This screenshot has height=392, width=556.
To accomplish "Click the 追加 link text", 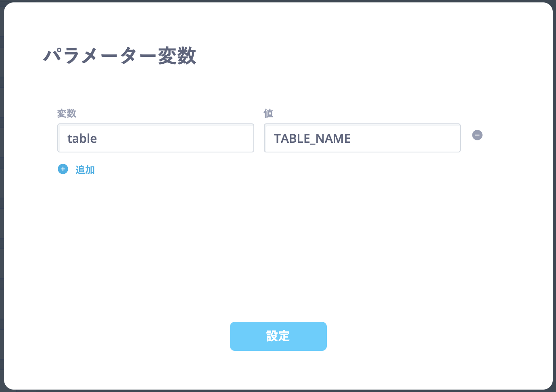I will pos(85,170).
